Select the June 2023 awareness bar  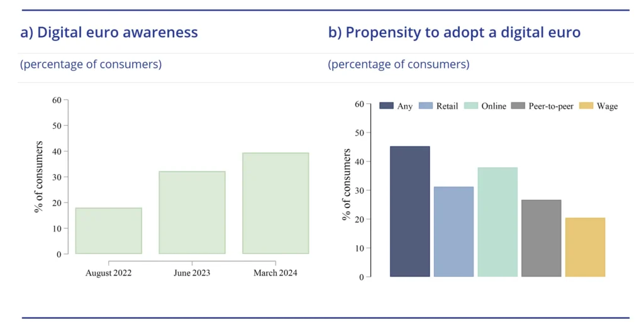click(x=192, y=213)
